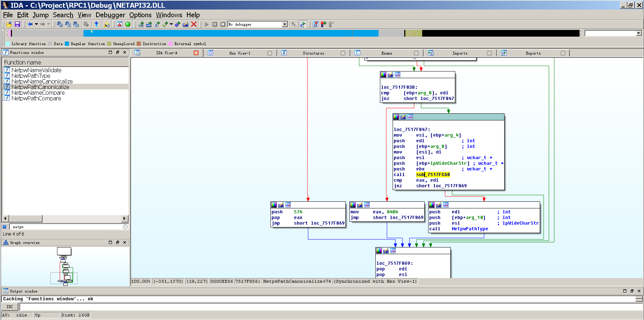Convert bytes with the Make Code icon

click(140, 24)
